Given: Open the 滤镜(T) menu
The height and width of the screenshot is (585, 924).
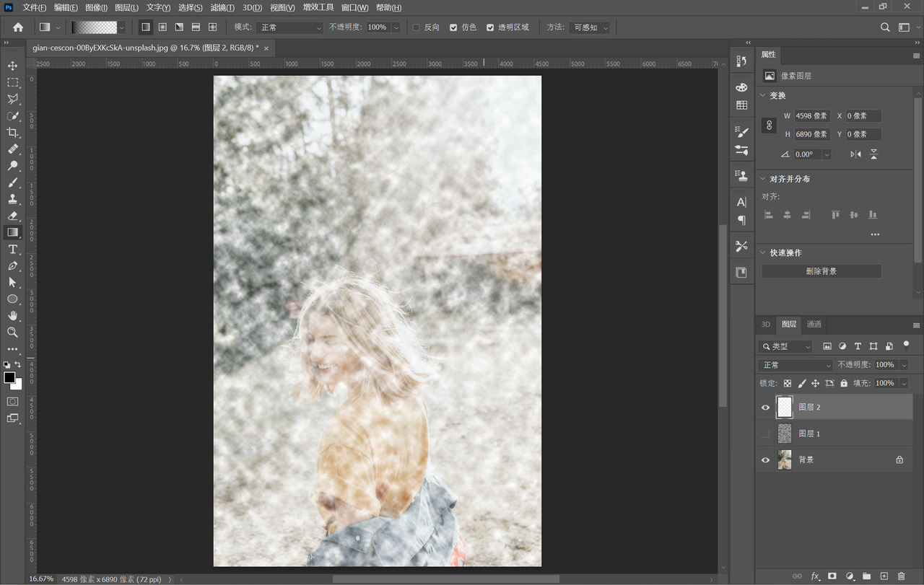Looking at the screenshot, I should [222, 7].
